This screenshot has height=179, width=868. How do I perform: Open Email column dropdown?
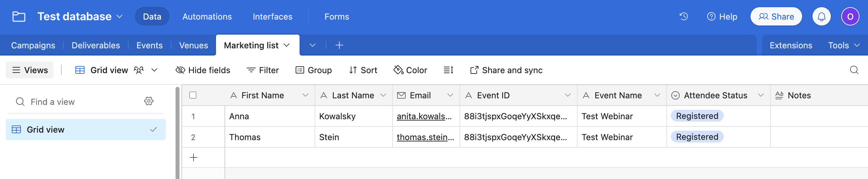(450, 95)
